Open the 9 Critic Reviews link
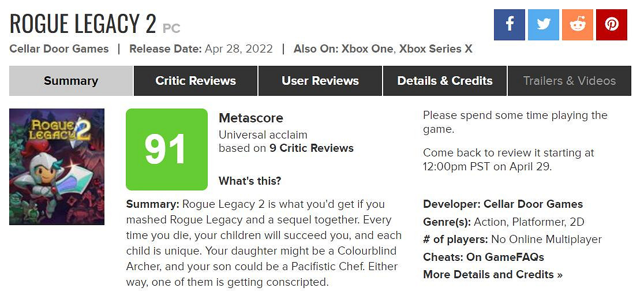The width and height of the screenshot is (644, 299). point(312,148)
